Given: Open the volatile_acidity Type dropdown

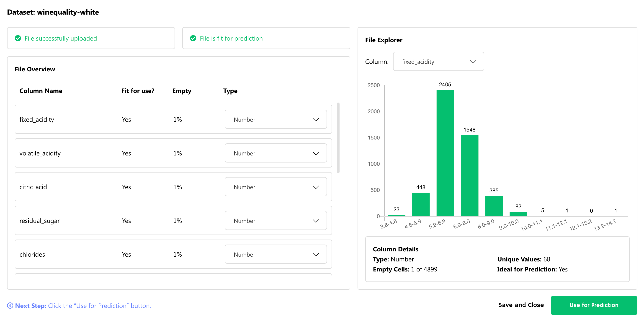Looking at the screenshot, I should (x=276, y=153).
